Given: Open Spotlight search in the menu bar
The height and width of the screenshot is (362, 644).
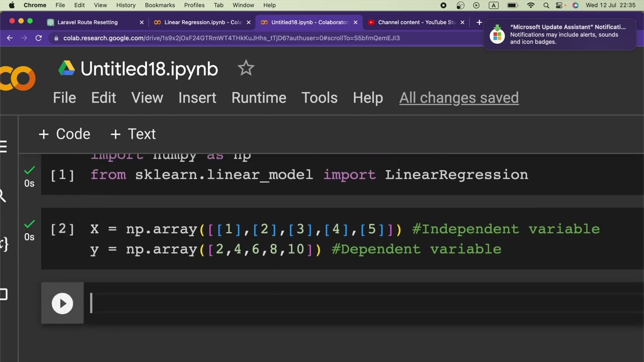Looking at the screenshot, I should (546, 5).
